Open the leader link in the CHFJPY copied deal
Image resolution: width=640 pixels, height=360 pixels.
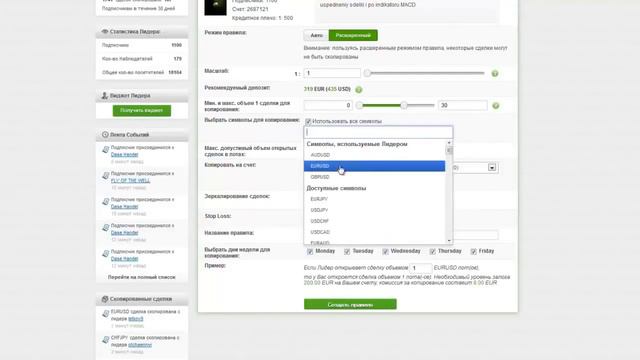coord(140,345)
